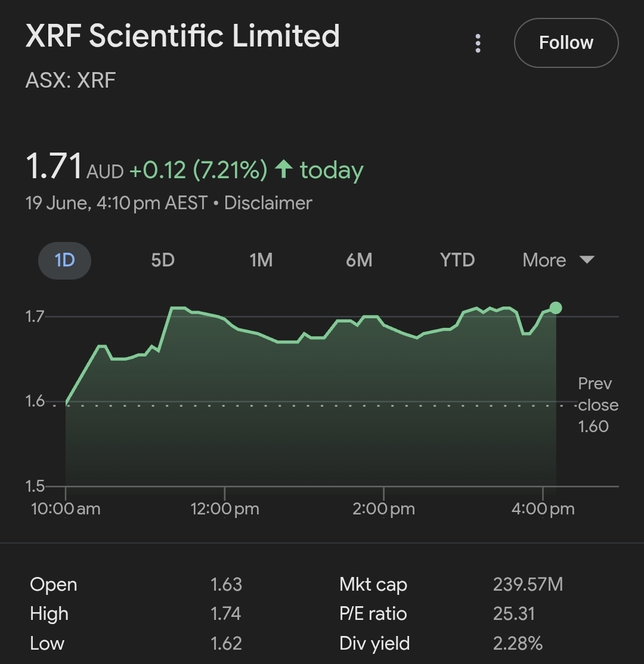Open the three-dot more options menu

click(x=478, y=43)
